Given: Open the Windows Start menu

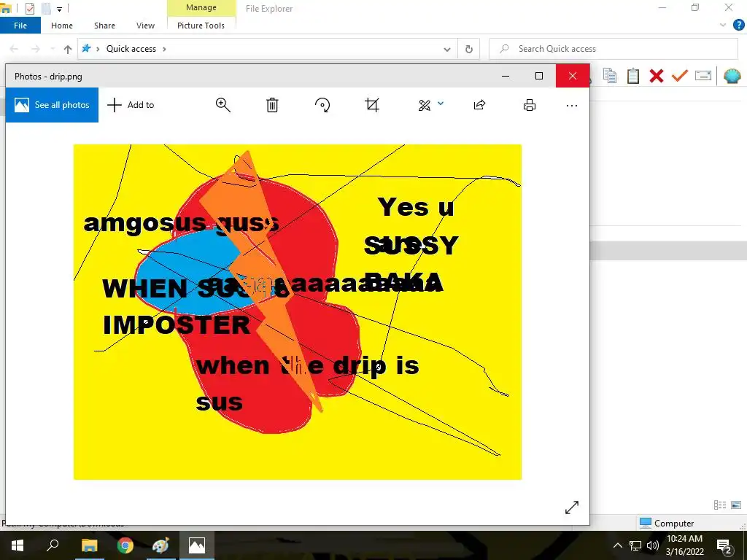Looking at the screenshot, I should (x=18, y=545).
